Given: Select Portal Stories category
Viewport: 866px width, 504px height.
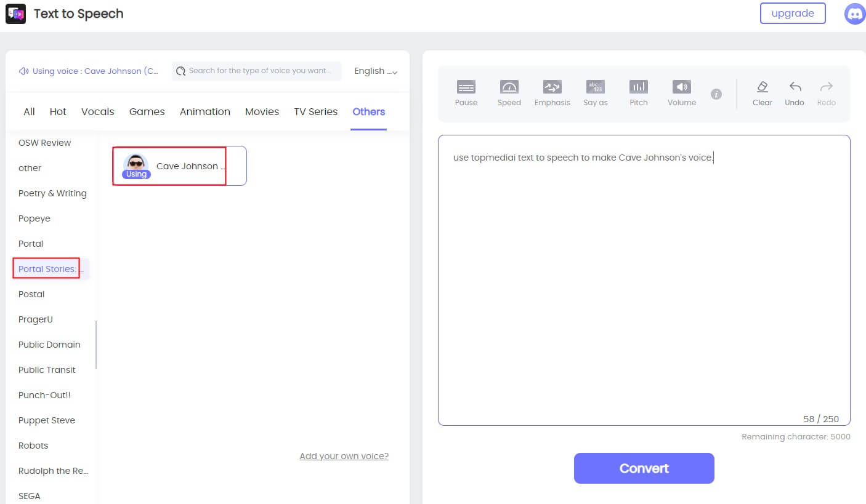Looking at the screenshot, I should [x=51, y=269].
